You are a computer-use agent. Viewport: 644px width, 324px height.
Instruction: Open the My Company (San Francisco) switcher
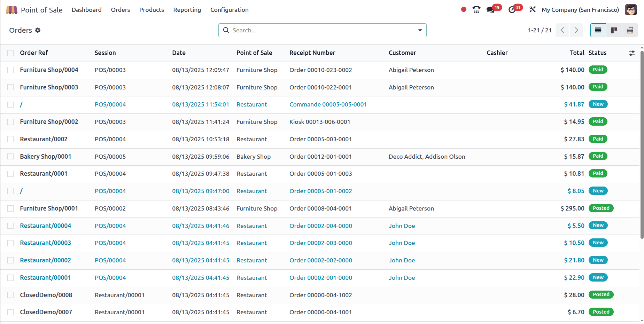pyautogui.click(x=580, y=10)
